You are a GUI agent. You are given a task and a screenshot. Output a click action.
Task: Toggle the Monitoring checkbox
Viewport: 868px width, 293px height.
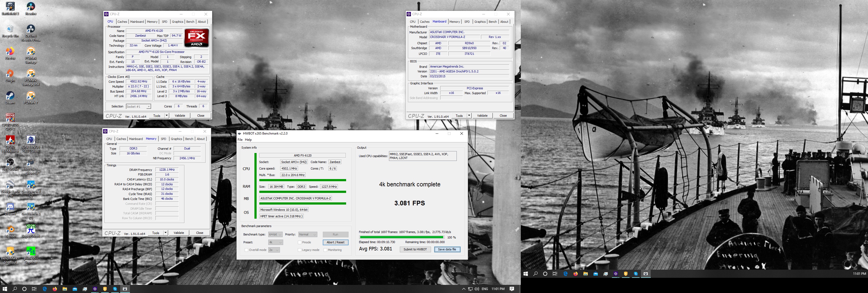pos(325,250)
